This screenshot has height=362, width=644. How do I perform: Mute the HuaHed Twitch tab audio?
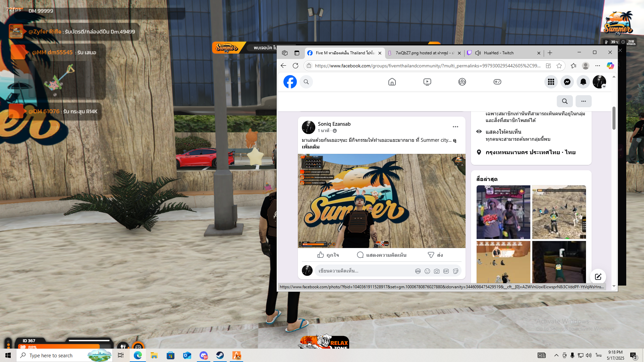tap(478, 53)
